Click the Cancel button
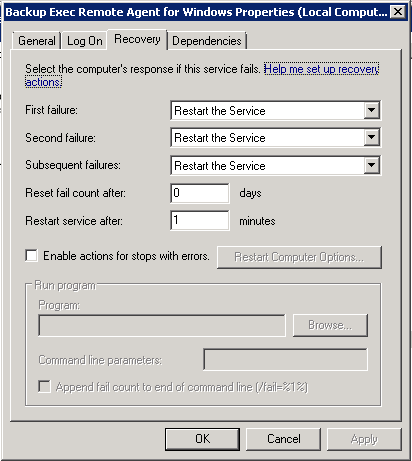 coord(283,439)
